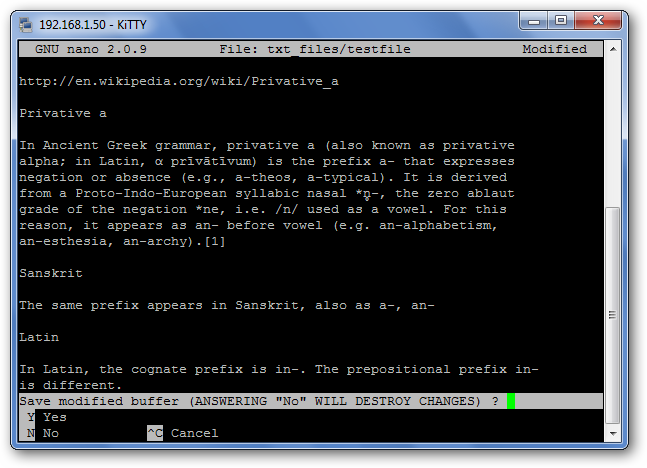This screenshot has height=468, width=647.
Task: Click the Cancel label in the prompt
Action: pos(194,433)
